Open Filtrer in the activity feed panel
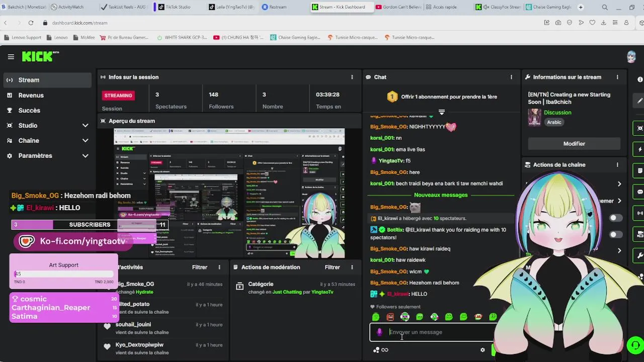644x362 pixels. click(x=199, y=267)
